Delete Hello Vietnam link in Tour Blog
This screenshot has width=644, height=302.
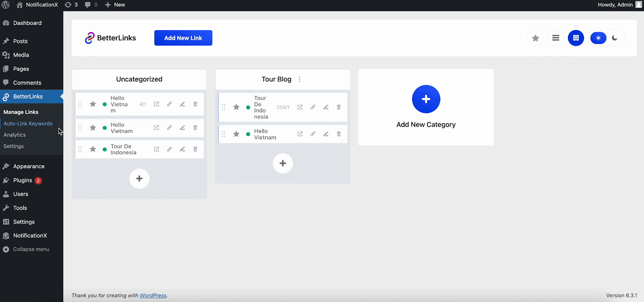coord(339,134)
